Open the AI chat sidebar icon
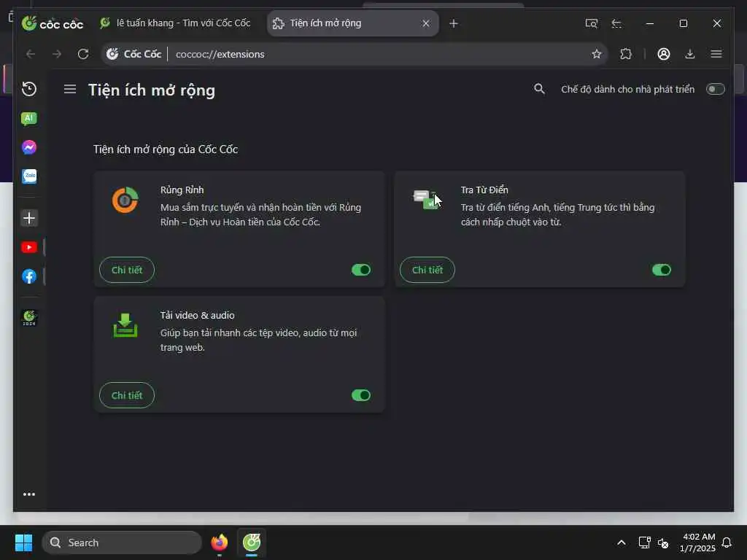747x560 pixels. (29, 118)
